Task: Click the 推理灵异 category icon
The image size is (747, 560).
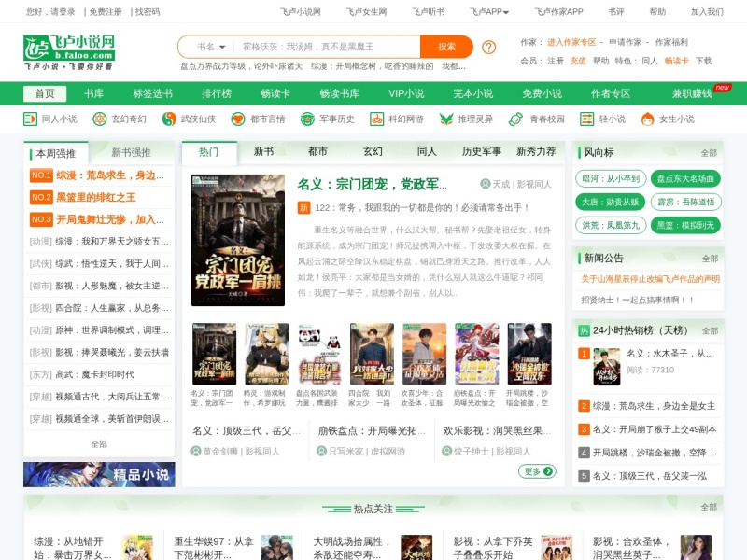Action: [446, 119]
